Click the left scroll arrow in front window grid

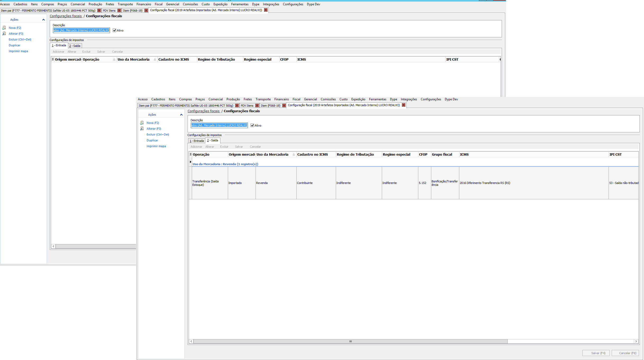pos(191,341)
